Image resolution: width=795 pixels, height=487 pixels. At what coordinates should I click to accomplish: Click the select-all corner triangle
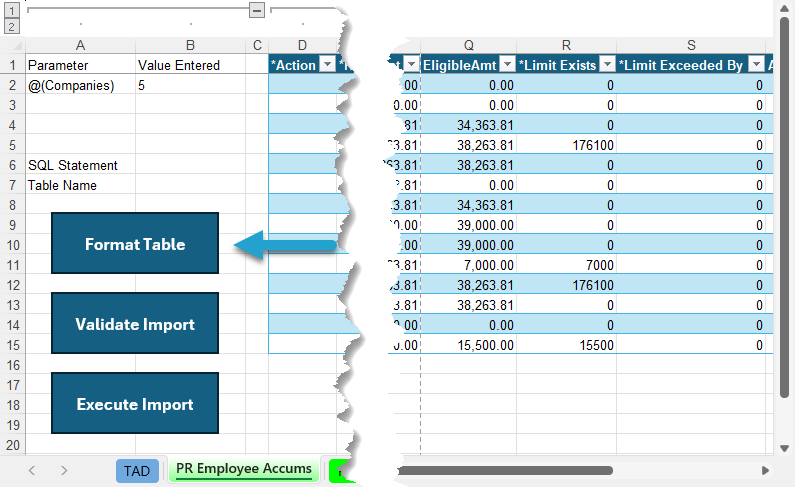pyautogui.click(x=17, y=46)
